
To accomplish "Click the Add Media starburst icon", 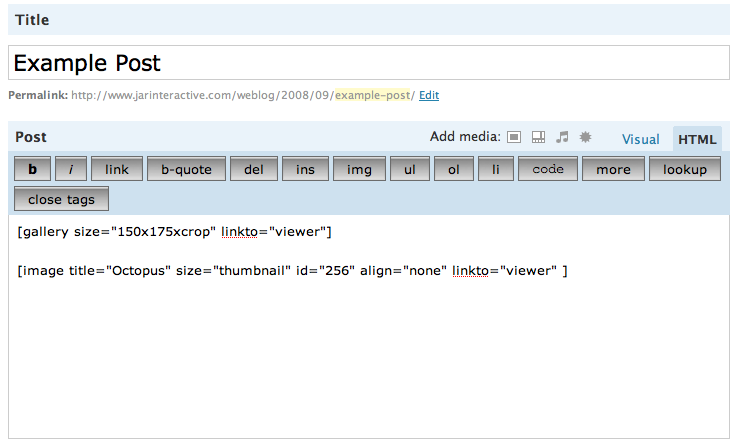I will click(x=586, y=137).
